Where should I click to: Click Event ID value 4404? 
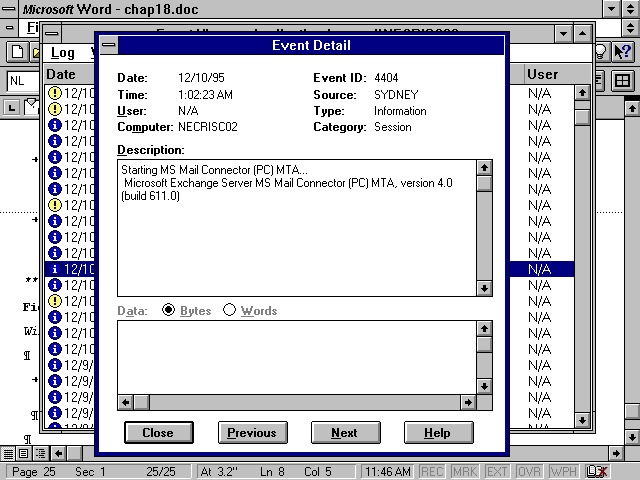pos(386,78)
